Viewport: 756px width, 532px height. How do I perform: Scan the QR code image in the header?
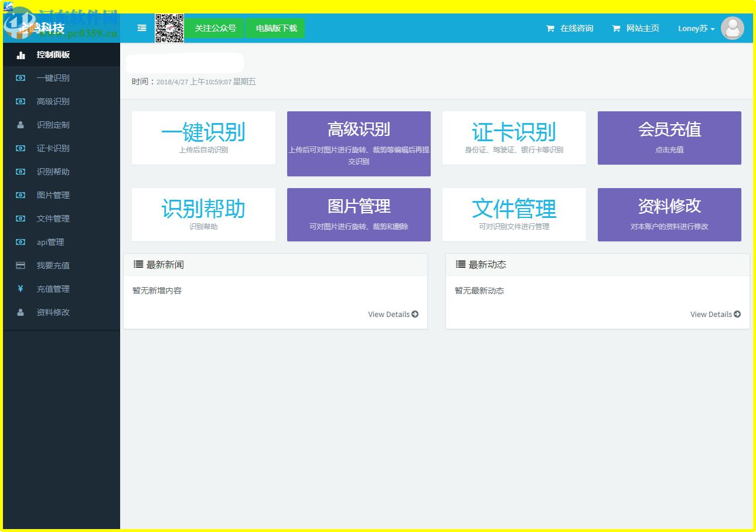(x=169, y=28)
